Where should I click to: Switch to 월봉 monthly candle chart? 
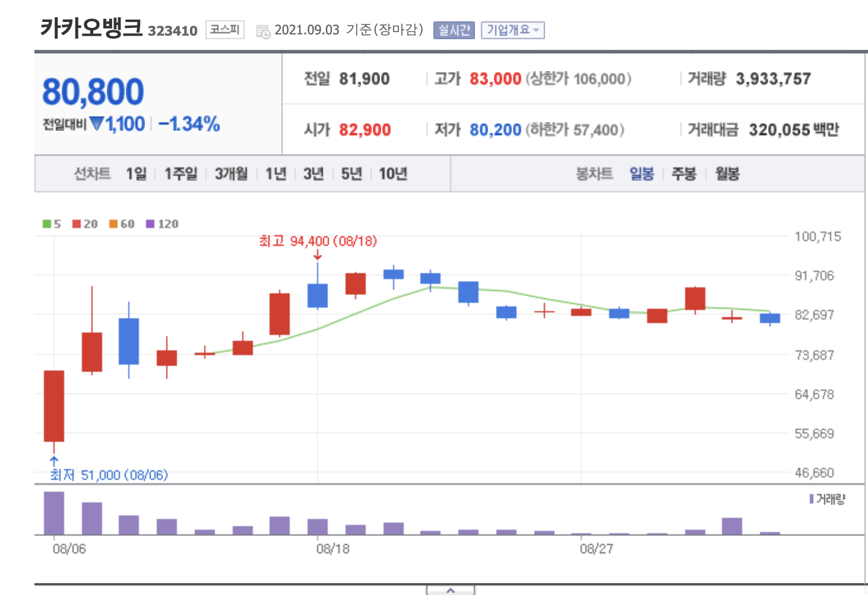[x=727, y=174]
